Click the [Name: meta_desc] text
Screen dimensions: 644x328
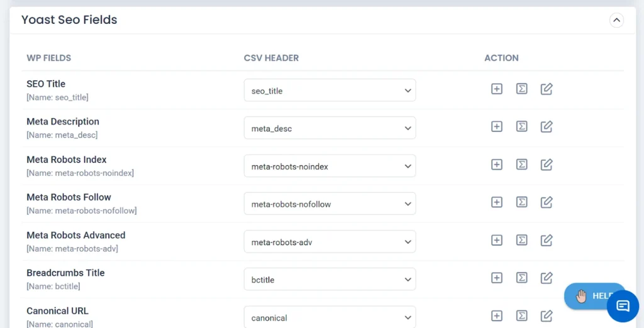(62, 135)
